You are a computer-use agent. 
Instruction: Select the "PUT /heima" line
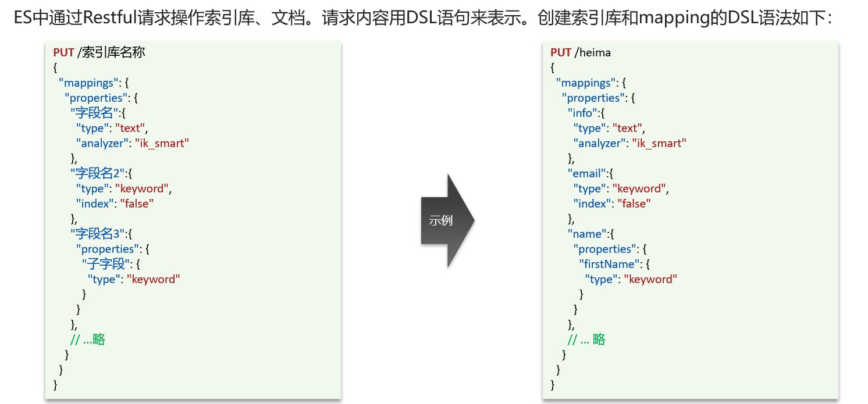point(581,52)
